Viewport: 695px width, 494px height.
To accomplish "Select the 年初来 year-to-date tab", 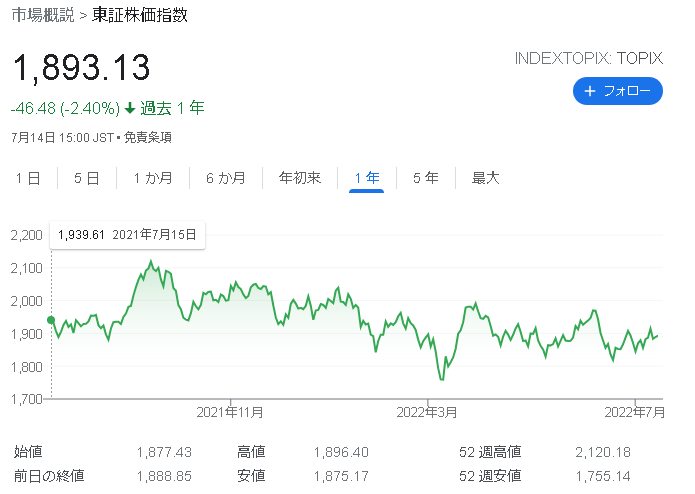I will click(300, 178).
